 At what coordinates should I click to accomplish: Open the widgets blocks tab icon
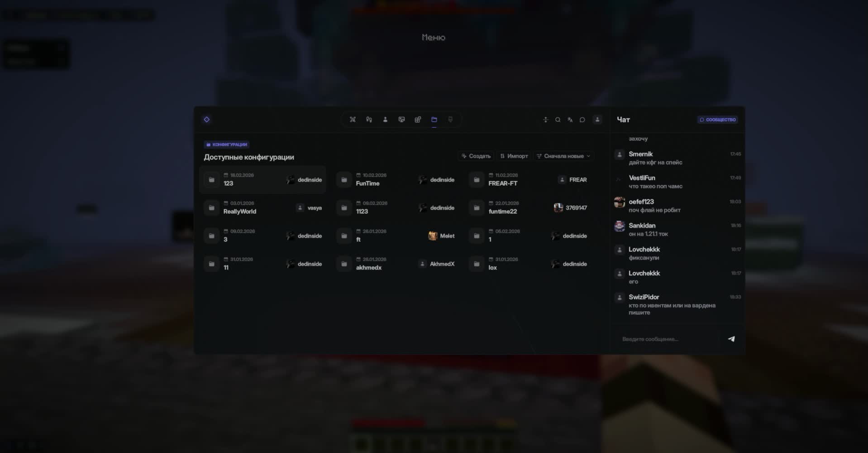[x=418, y=120]
